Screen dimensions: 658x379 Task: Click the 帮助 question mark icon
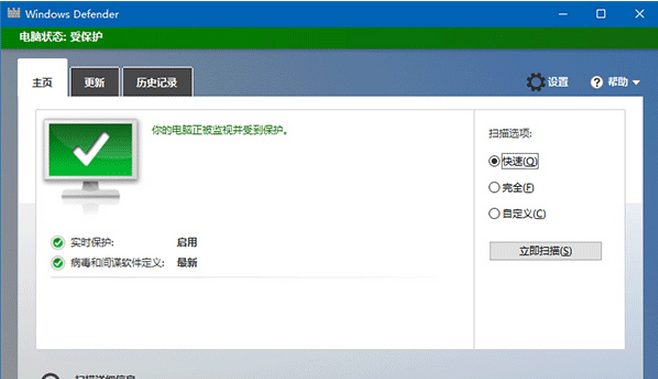(596, 82)
